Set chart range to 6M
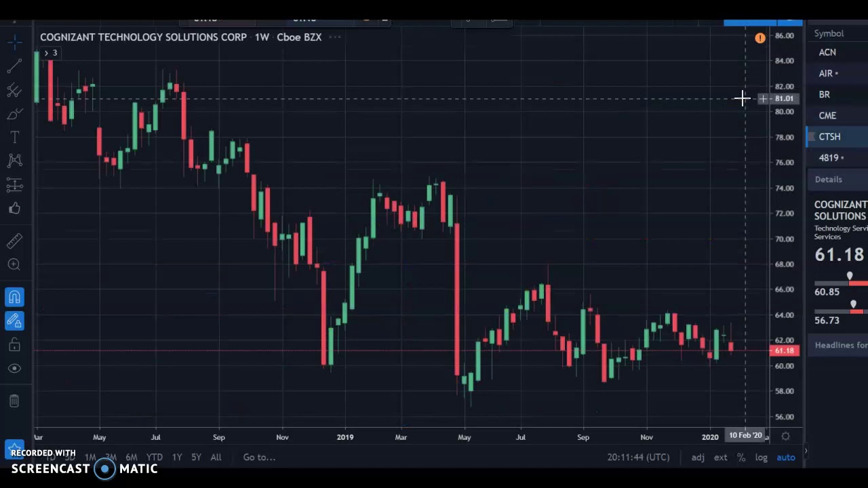Image resolution: width=868 pixels, height=488 pixels. point(131,457)
